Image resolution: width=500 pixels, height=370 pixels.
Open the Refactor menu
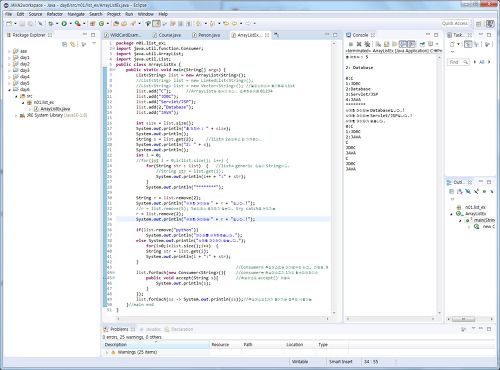[55, 14]
